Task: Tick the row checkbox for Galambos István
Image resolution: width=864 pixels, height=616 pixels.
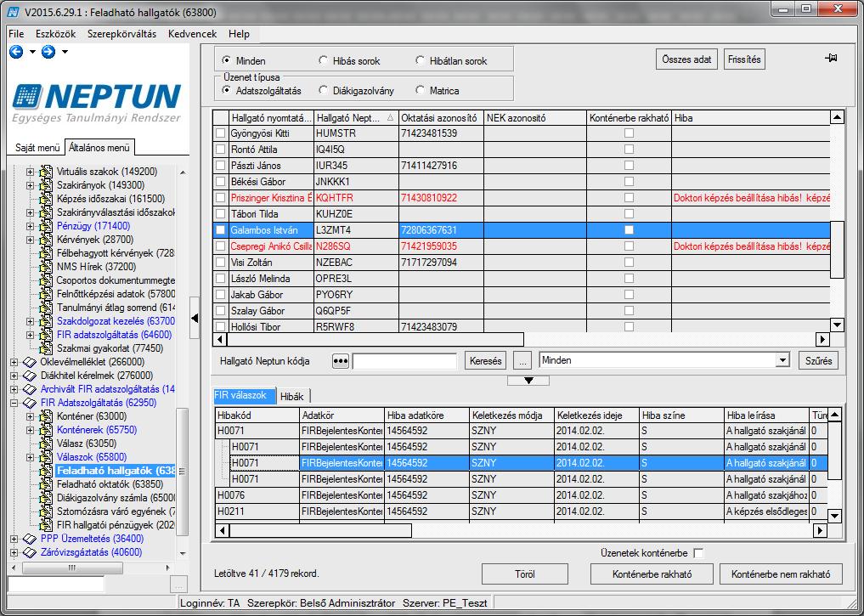Action: click(220, 230)
